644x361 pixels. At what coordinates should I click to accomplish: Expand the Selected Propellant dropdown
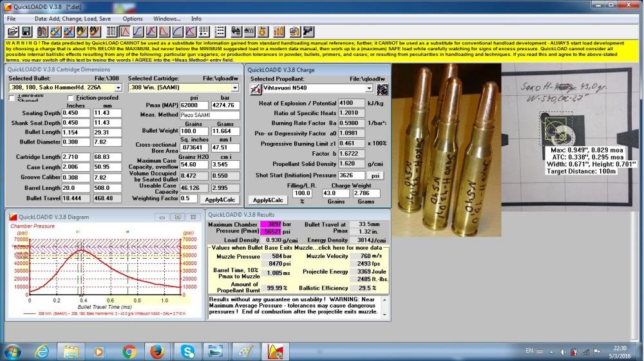pos(369,88)
